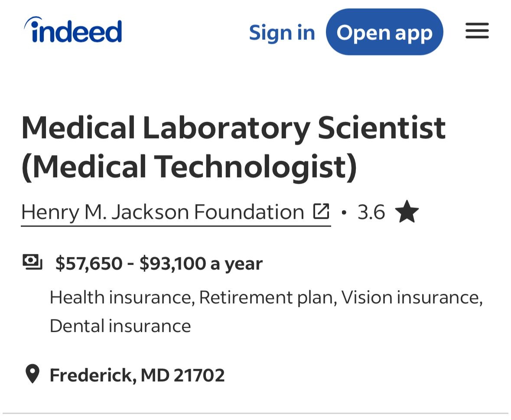The image size is (511, 420).
Task: Click the Vision insurance benefit text
Action: 411,297
